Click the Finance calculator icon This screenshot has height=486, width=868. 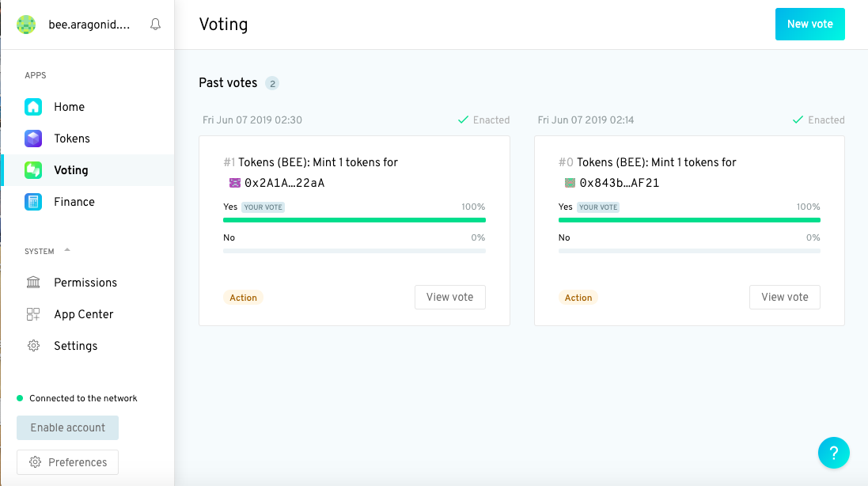pyautogui.click(x=33, y=202)
